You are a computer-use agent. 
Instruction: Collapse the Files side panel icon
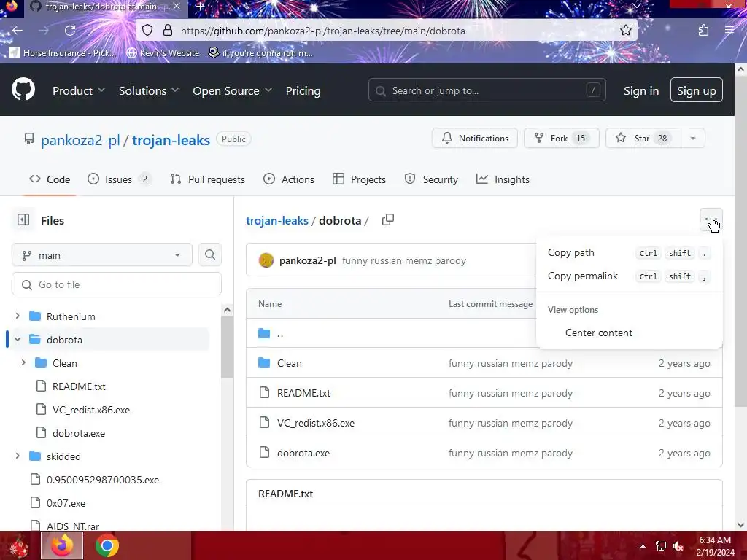pyautogui.click(x=23, y=220)
